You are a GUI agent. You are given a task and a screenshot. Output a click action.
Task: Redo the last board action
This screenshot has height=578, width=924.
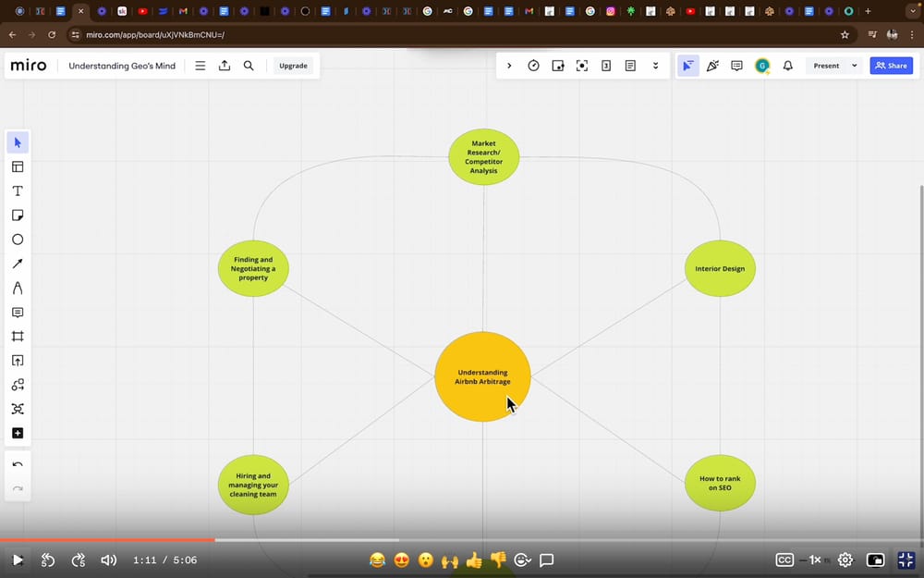[x=18, y=489]
